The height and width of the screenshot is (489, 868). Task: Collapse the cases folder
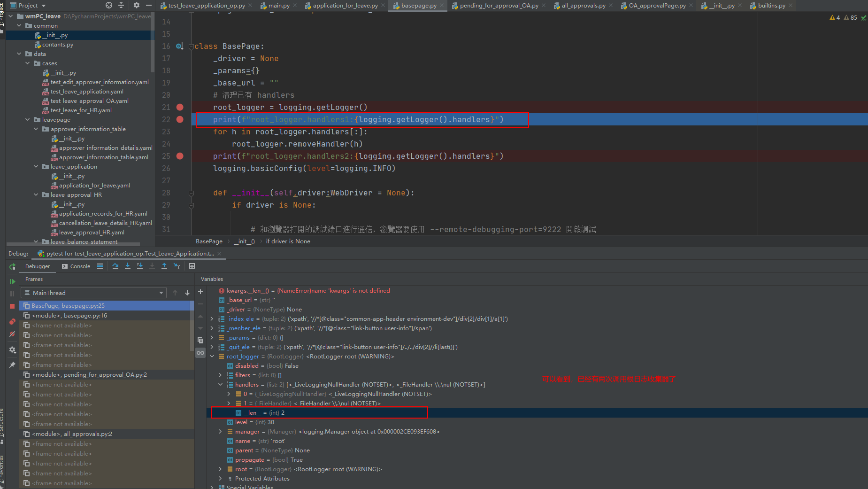(28, 63)
